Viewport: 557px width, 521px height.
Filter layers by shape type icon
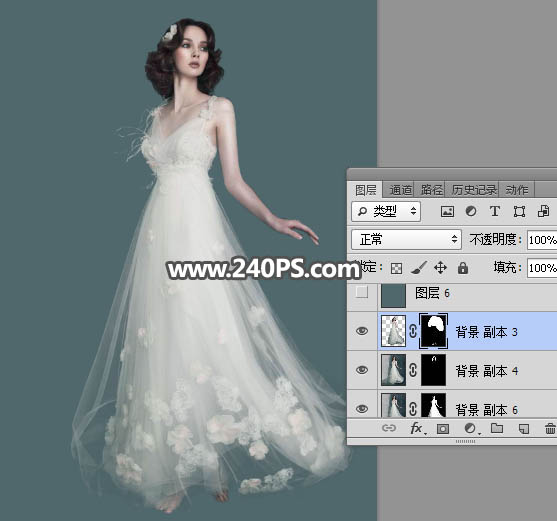519,212
